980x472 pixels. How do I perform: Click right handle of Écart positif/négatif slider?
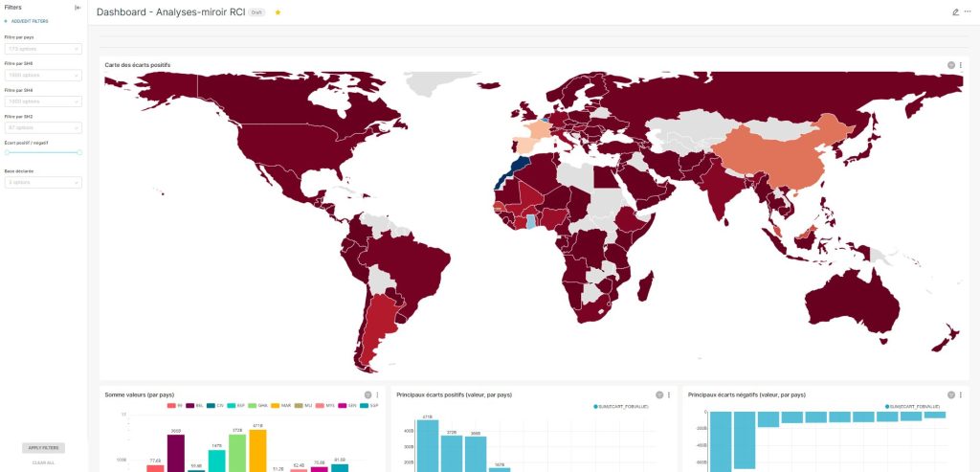coord(79,152)
